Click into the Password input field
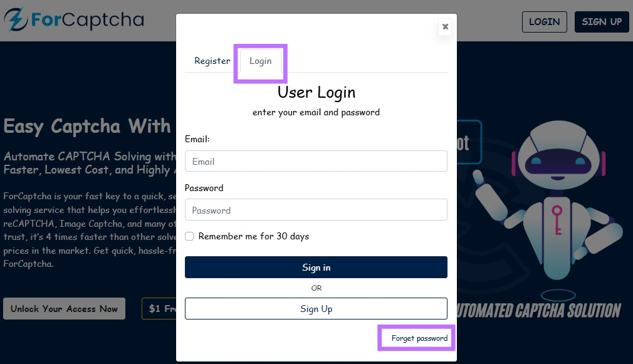Viewport: 633px width, 364px height. click(x=316, y=210)
